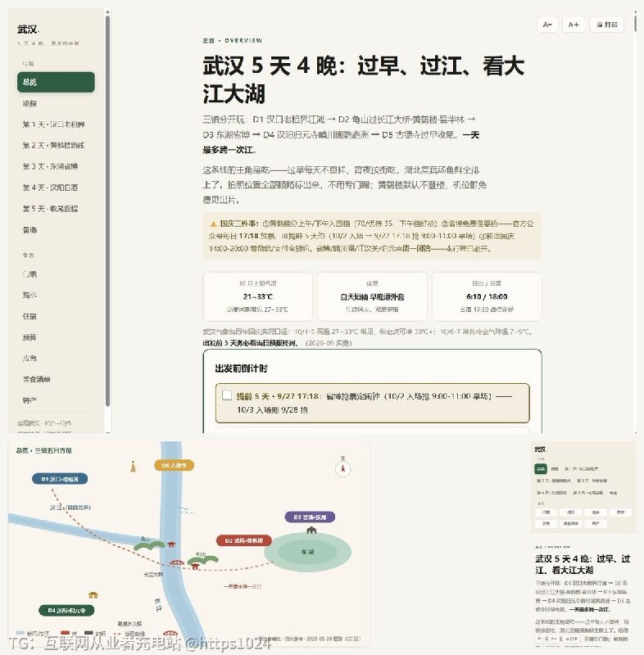Select 总览 in the sidebar
This screenshot has height=655, width=644.
tap(56, 82)
